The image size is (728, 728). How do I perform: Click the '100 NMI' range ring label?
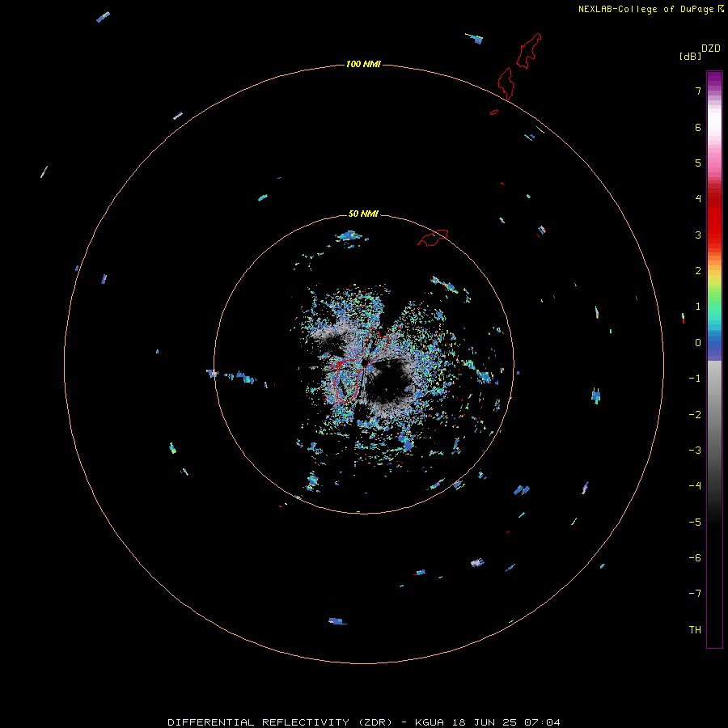point(363,64)
